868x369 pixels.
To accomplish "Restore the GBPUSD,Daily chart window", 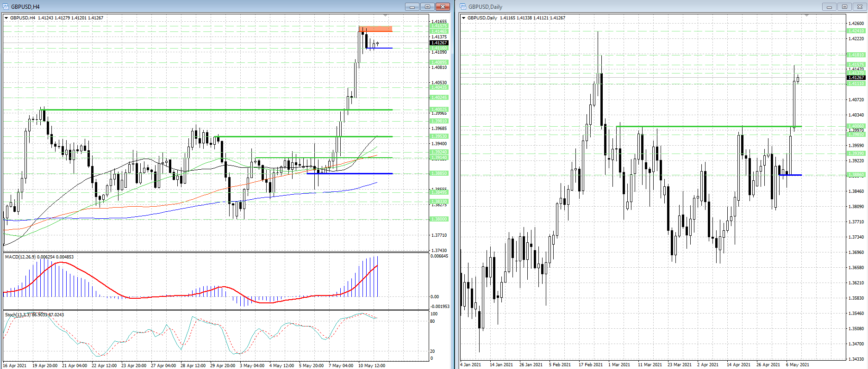I will coord(844,6).
